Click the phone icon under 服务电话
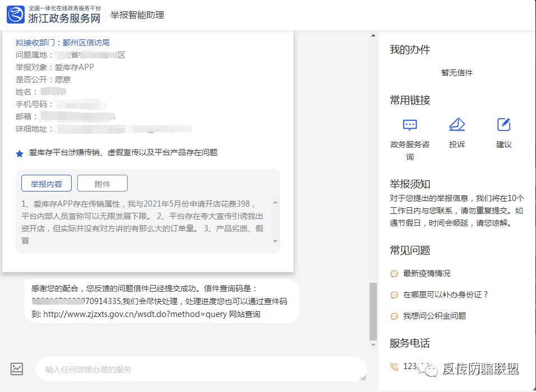 point(394,367)
